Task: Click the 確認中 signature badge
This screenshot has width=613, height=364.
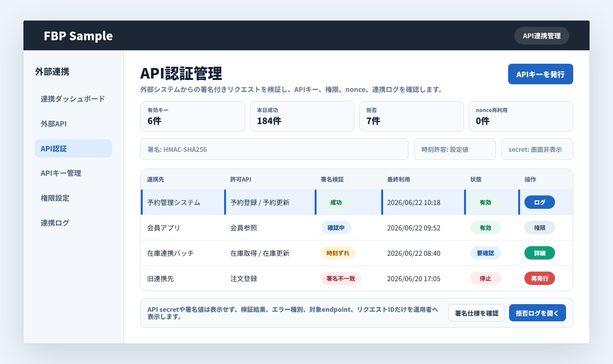Action: click(x=336, y=227)
